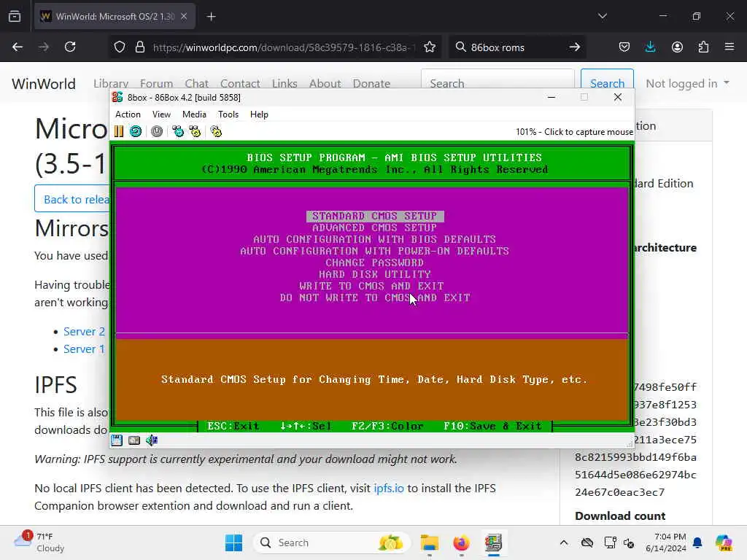Open 86Box machine settings icon
Screen dimensions: 747x560
(x=216, y=131)
